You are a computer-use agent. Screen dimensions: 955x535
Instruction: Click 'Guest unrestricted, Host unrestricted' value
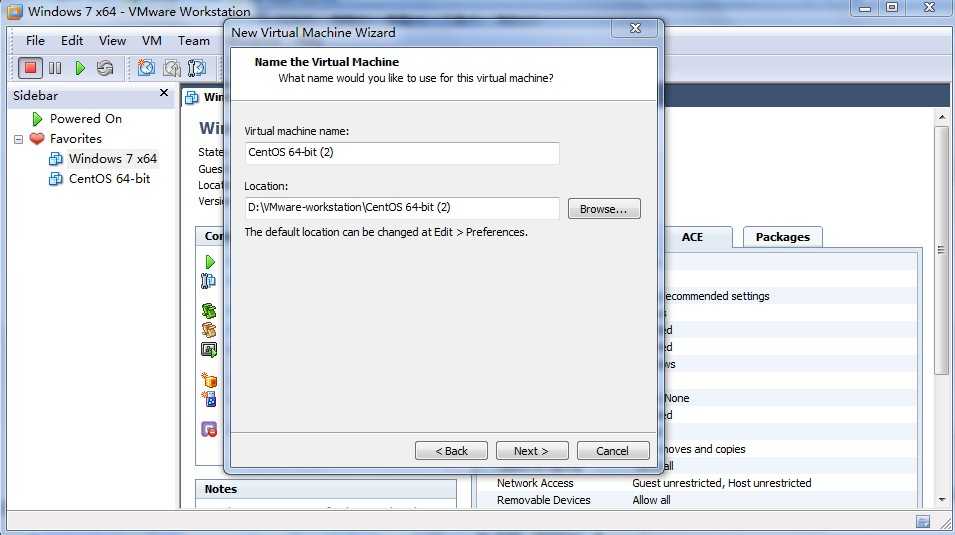(722, 483)
